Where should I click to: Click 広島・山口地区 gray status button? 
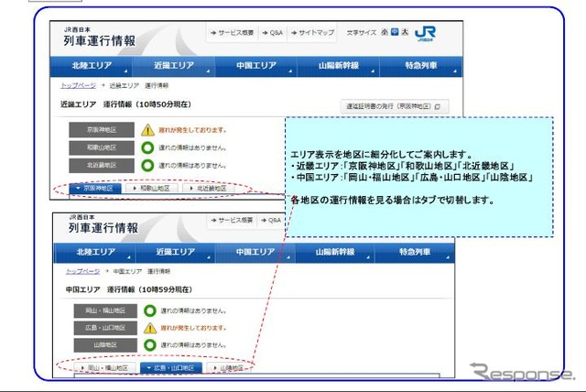[x=105, y=328]
